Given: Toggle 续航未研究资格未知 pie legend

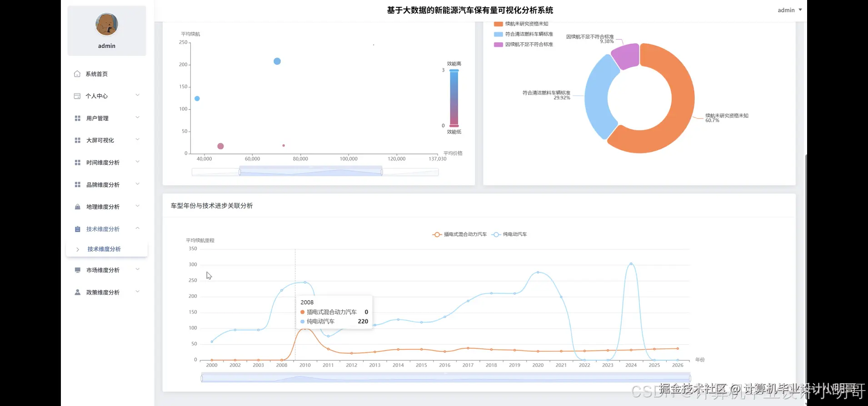Looking at the screenshot, I should click(x=521, y=24).
